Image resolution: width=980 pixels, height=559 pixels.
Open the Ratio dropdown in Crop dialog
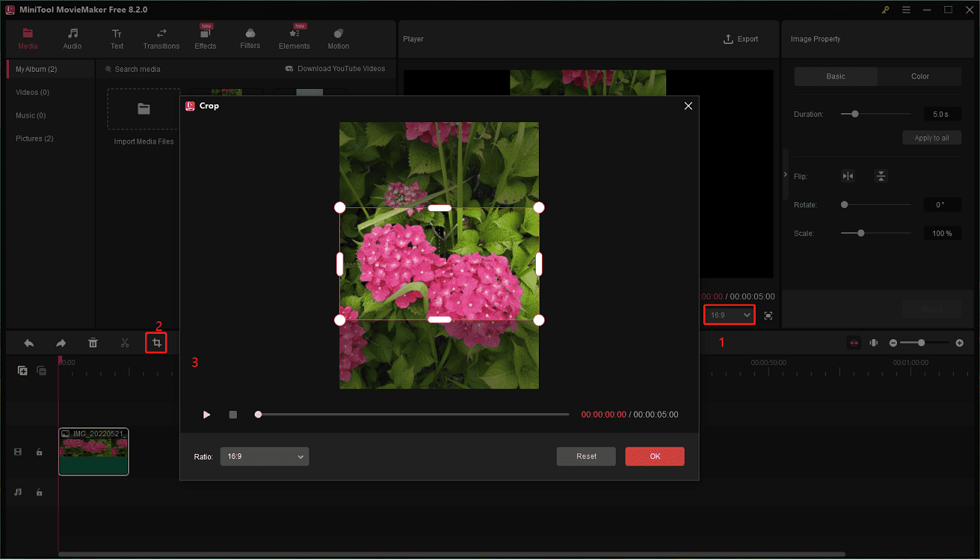tap(264, 457)
